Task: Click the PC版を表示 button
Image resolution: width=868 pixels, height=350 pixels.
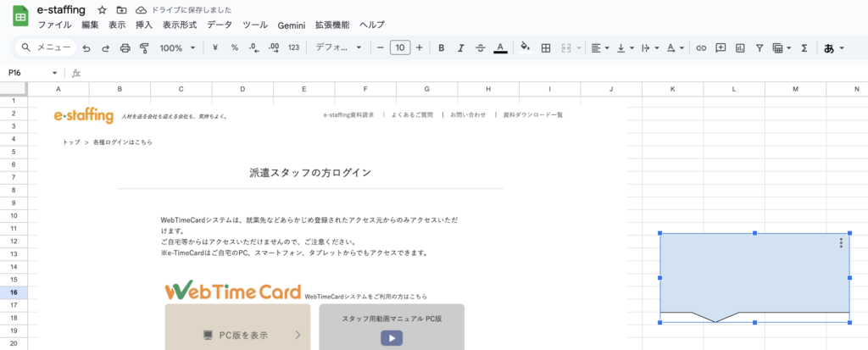Action: [237, 335]
